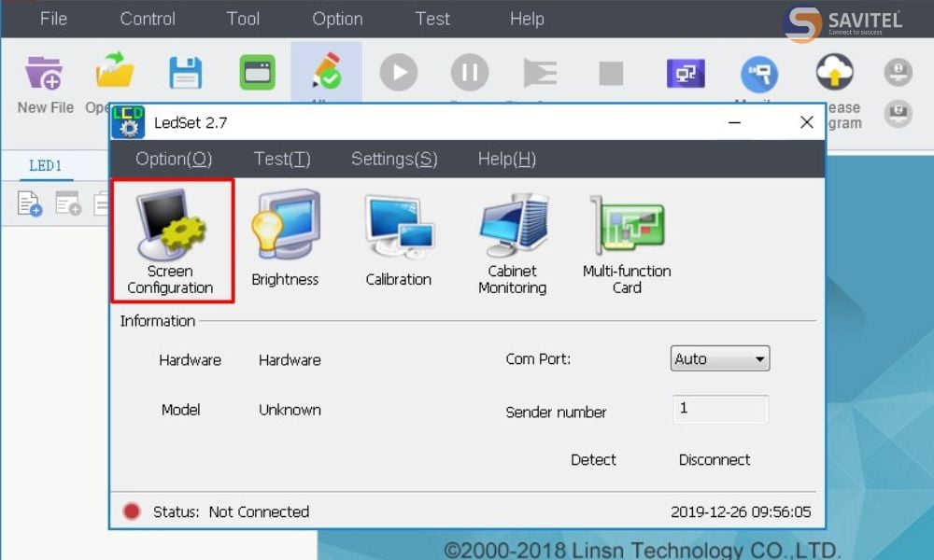
Task: Open the Tool menu
Action: 243,19
